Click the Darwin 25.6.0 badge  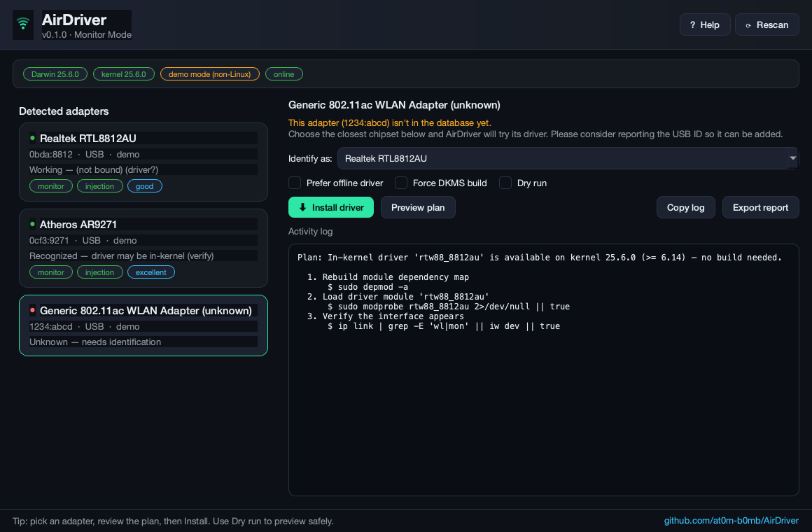pyautogui.click(x=55, y=74)
